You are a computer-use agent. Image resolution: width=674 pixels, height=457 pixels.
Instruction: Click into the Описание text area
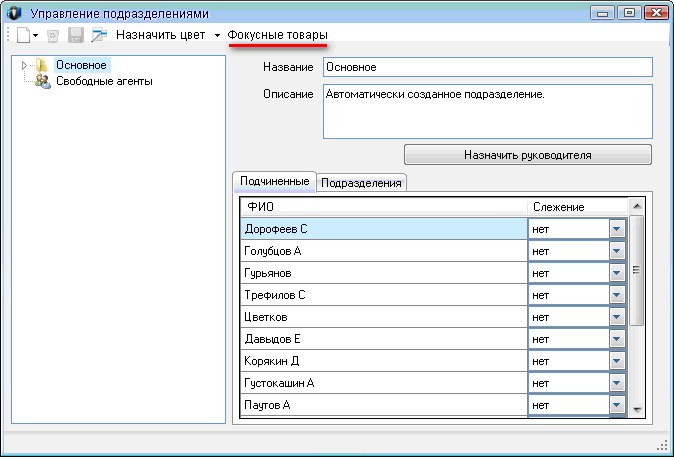click(487, 111)
